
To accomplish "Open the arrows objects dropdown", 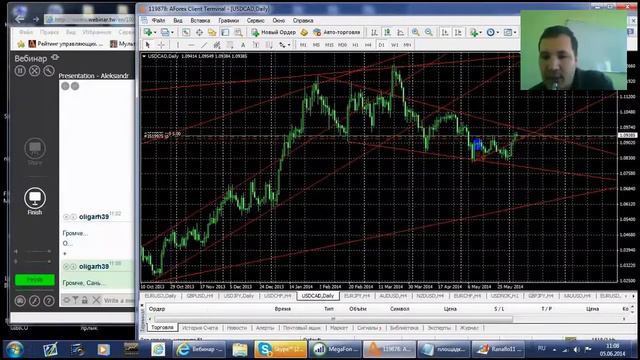I will tap(284, 44).
